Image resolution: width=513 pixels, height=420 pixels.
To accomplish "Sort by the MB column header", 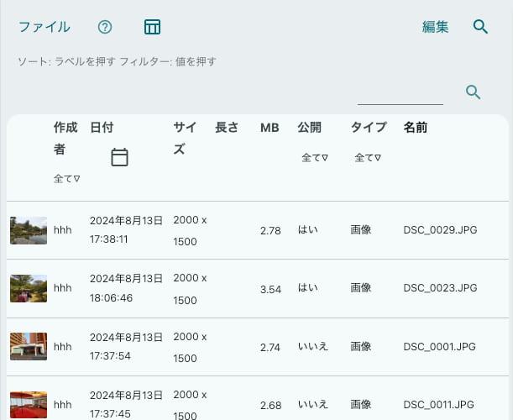I will pyautogui.click(x=270, y=128).
